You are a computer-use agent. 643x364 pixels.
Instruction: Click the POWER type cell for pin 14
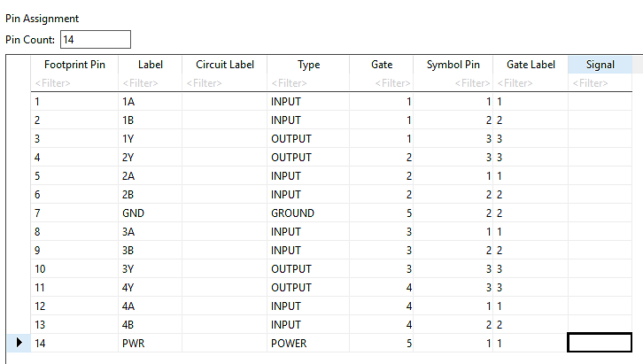tap(308, 343)
